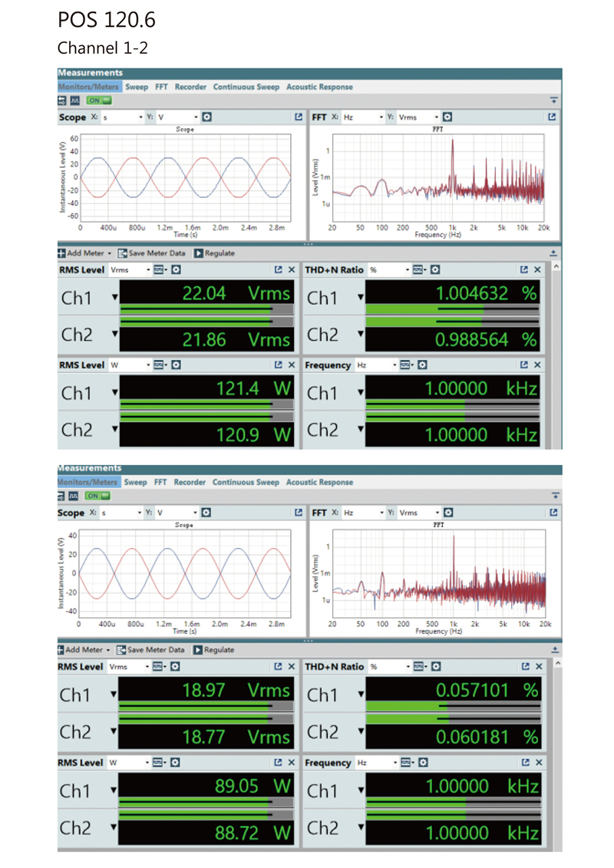
Task: Toggle the green ON switch in upper panel
Action: [x=99, y=100]
